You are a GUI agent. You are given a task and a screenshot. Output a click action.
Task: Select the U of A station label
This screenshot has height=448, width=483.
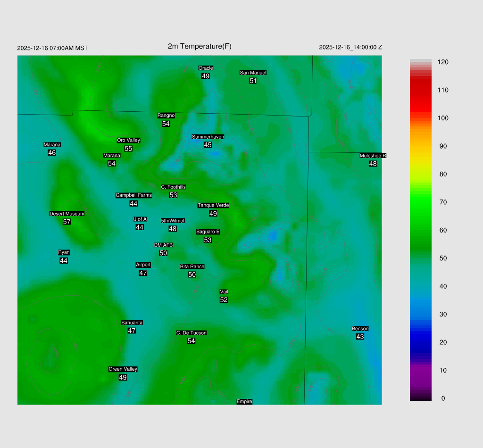[x=140, y=219]
